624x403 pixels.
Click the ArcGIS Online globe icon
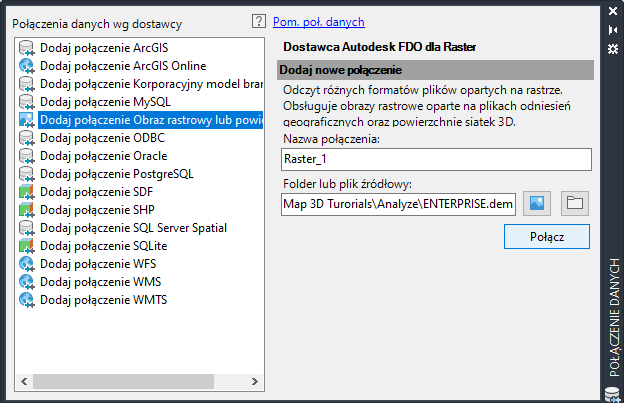[27, 66]
